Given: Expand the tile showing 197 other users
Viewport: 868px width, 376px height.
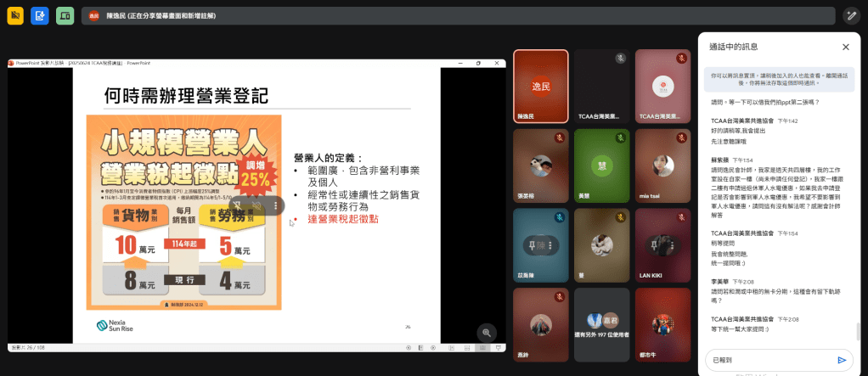Looking at the screenshot, I should click(x=601, y=325).
